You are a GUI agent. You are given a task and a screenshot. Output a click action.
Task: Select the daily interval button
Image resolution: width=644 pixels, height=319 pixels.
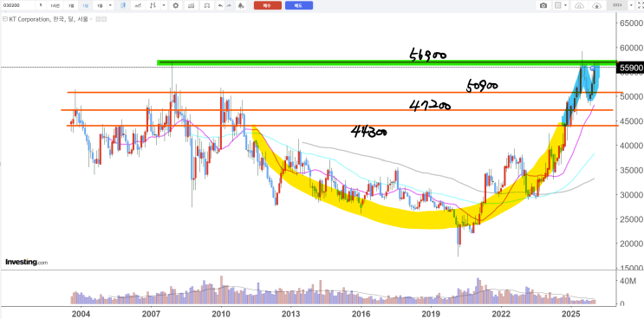71,5
